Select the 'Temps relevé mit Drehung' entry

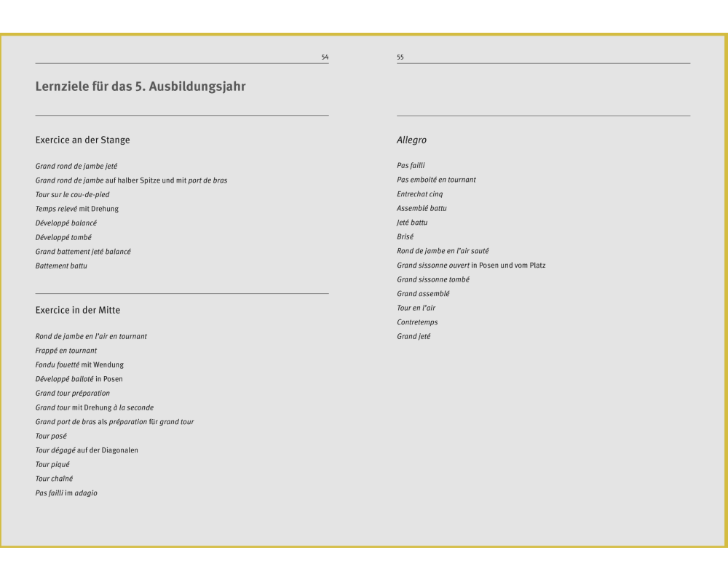coord(76,209)
